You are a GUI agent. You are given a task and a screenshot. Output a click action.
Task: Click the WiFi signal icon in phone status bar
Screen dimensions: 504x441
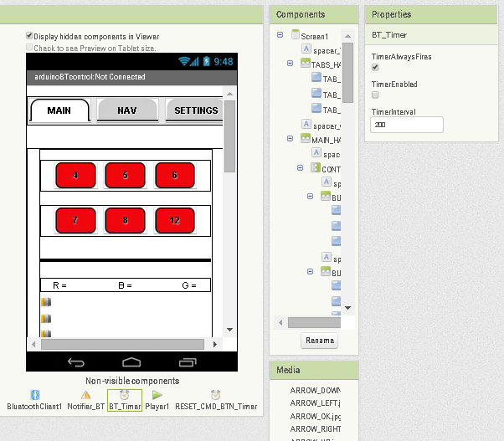[x=184, y=61]
